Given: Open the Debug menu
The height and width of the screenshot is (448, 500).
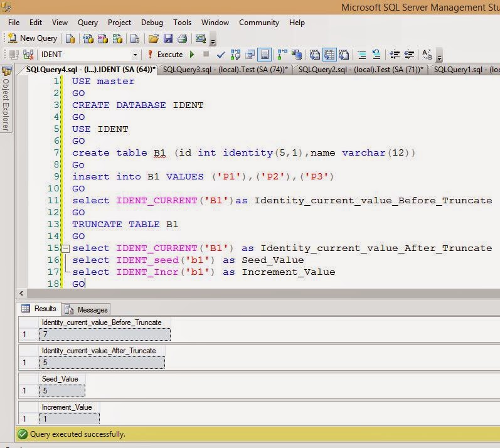Looking at the screenshot, I should pyautogui.click(x=152, y=23).
